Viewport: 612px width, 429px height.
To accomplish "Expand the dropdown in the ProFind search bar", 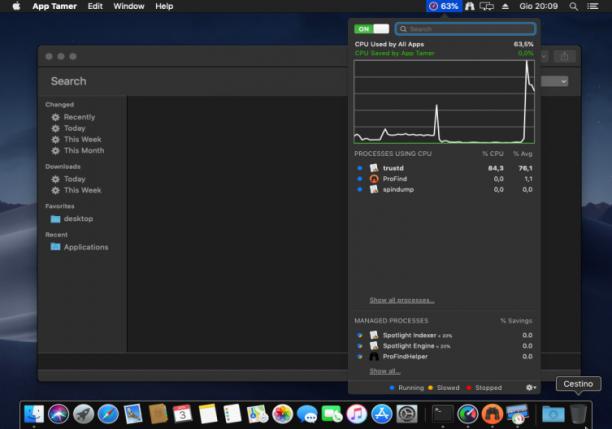I will point(554,82).
